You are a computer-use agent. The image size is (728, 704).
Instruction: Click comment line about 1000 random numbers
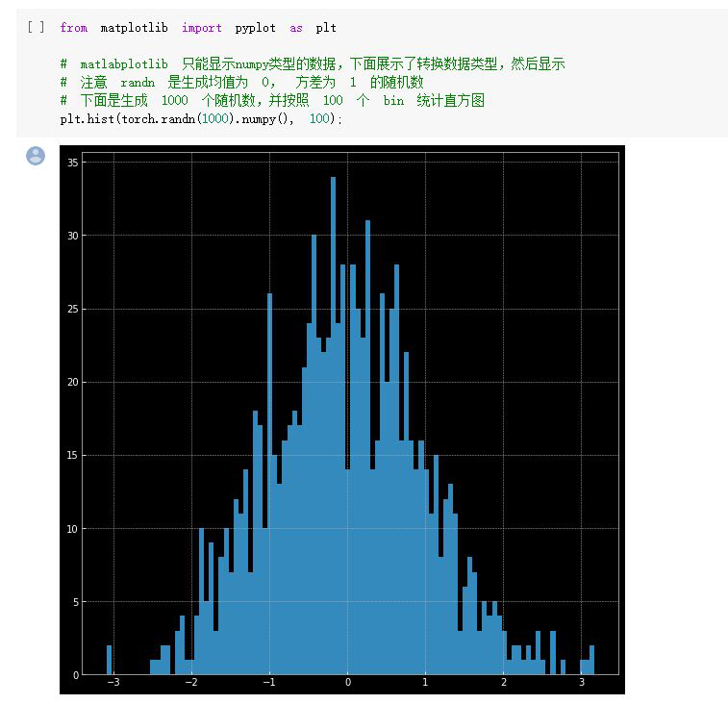(272, 100)
